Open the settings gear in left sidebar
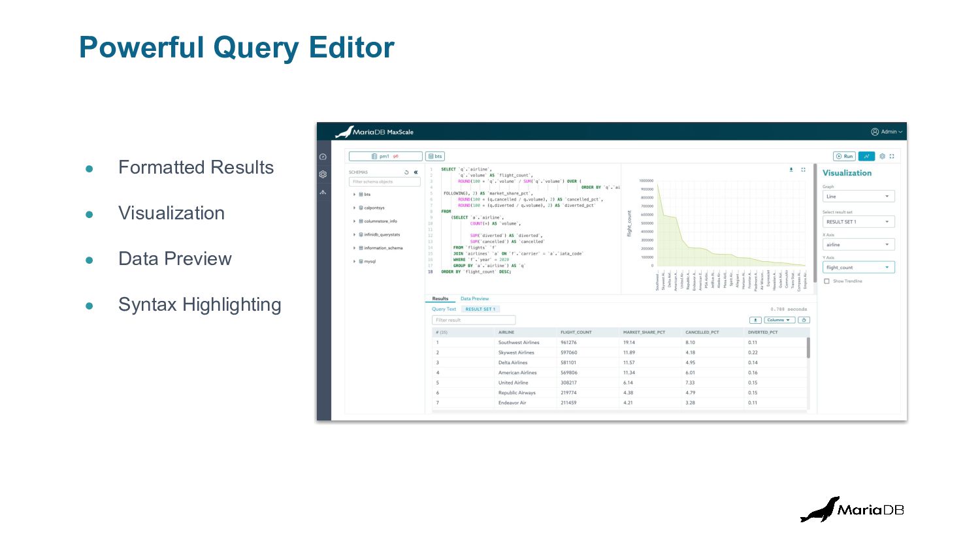Viewport: 980px width, 551px height. point(323,174)
